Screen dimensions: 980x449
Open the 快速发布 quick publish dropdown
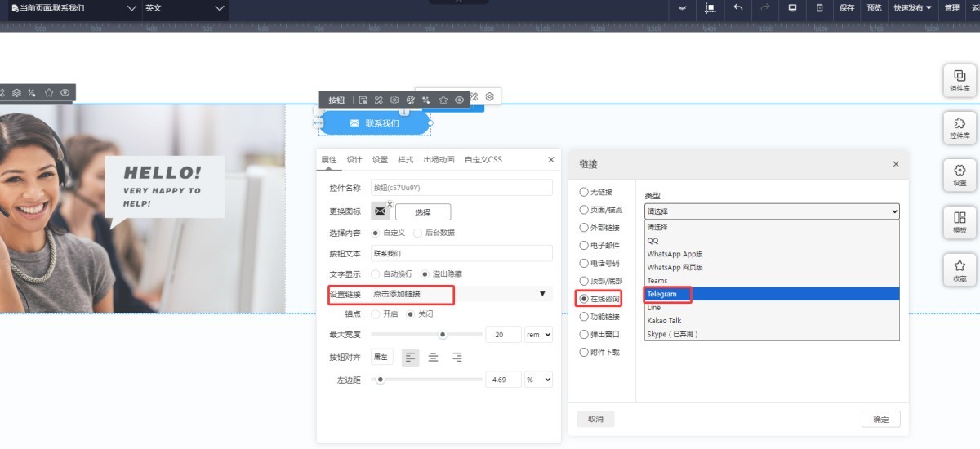tap(912, 8)
